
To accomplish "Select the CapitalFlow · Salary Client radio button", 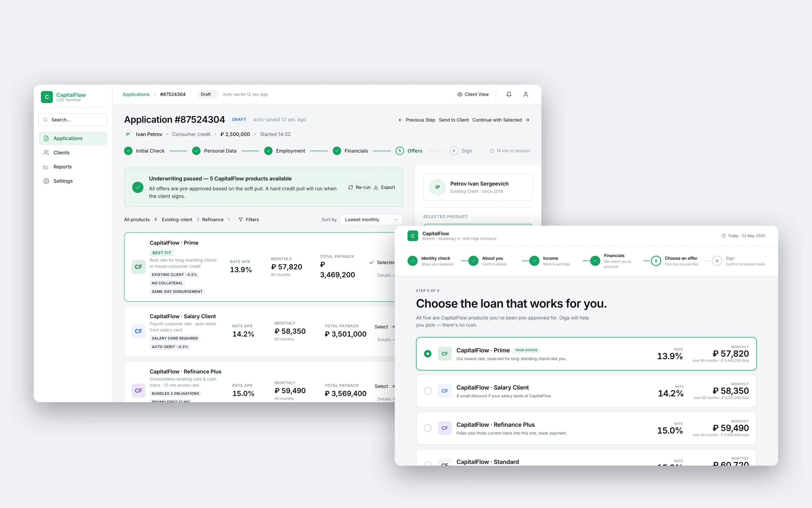I will tap(427, 391).
